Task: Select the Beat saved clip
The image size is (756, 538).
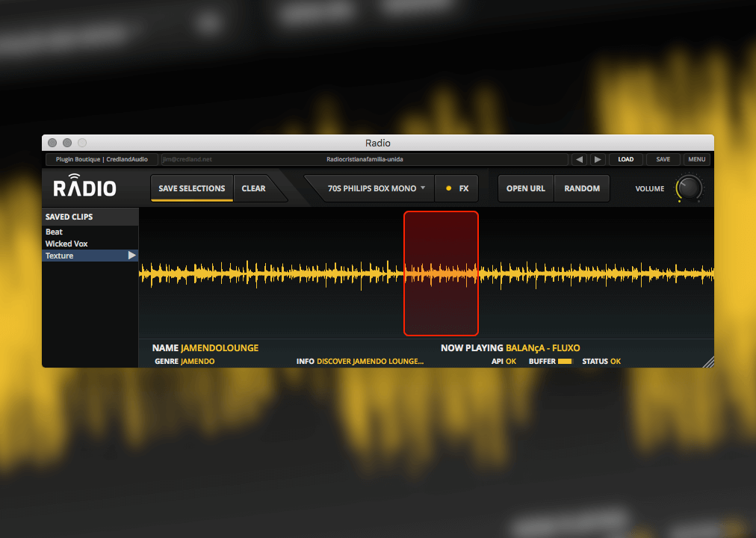Action: tap(55, 232)
